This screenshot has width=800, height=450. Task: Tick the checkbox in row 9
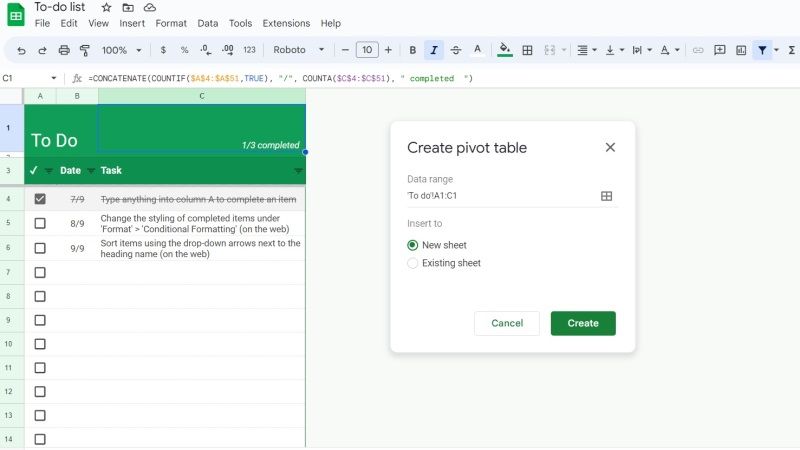click(40, 320)
